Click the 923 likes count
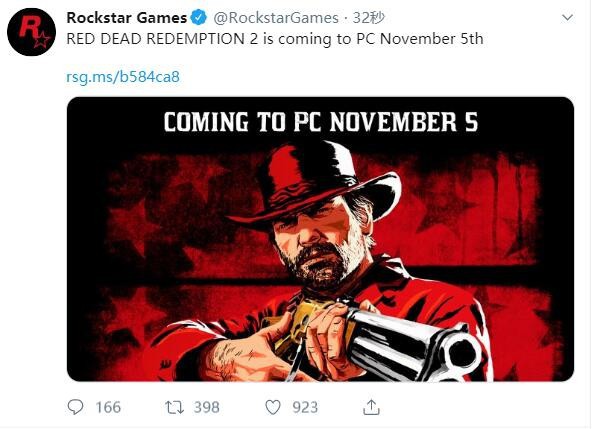 point(305,407)
